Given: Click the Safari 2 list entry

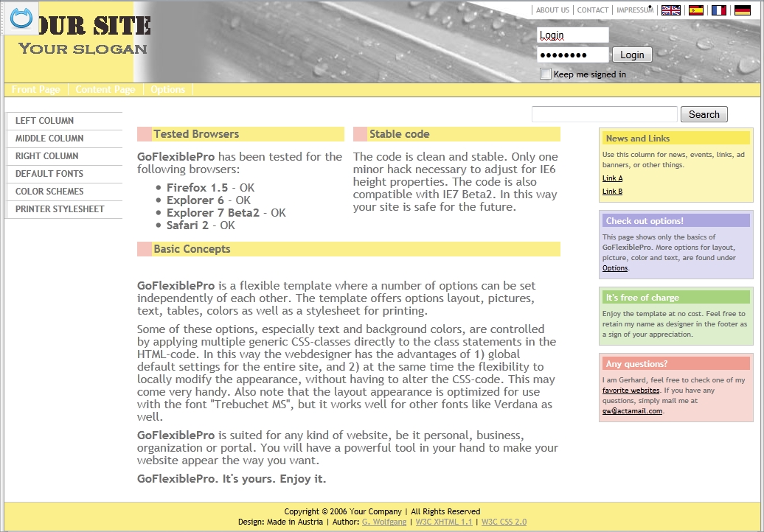Looking at the screenshot, I should 201,225.
